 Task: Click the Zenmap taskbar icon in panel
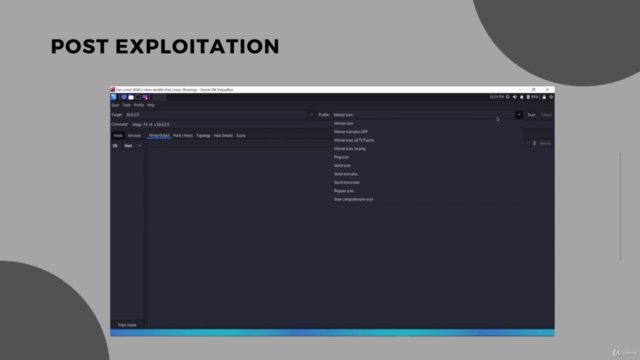pos(145,97)
